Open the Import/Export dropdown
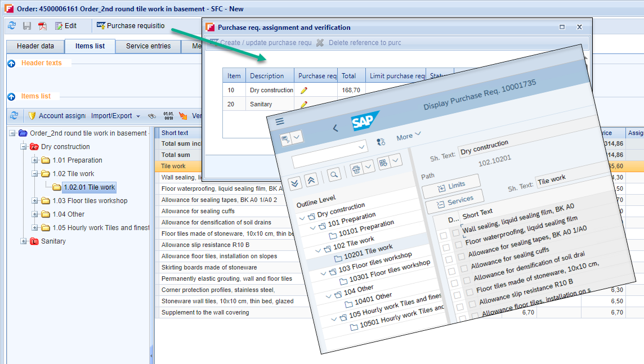This screenshot has width=644, height=364. (x=115, y=116)
